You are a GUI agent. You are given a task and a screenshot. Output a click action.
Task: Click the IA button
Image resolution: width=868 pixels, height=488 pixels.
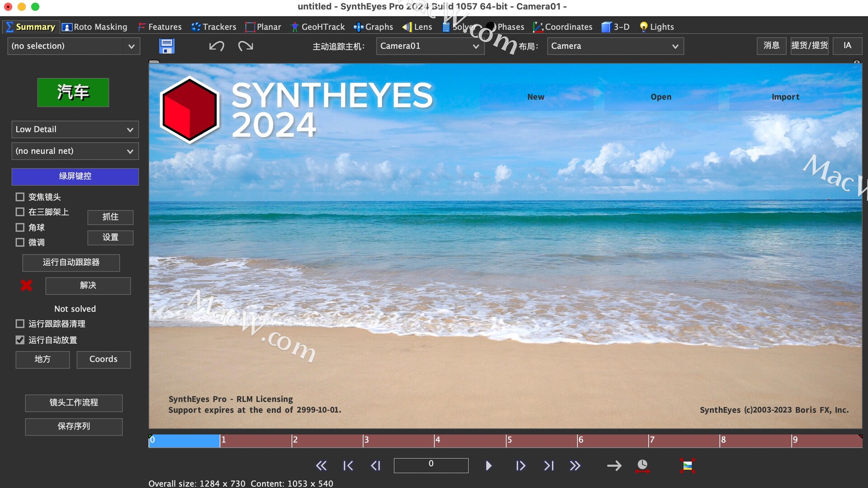click(x=848, y=46)
